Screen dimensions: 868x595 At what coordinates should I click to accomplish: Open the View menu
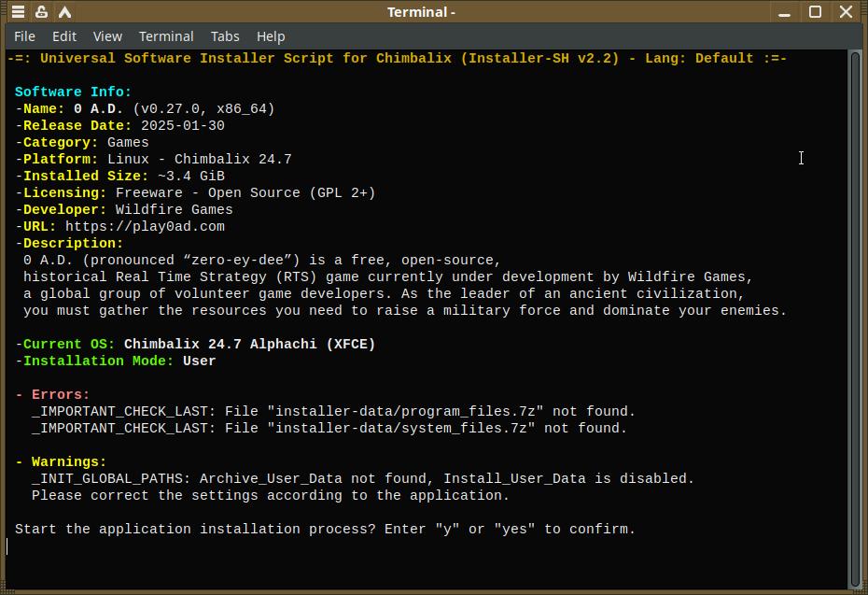pyautogui.click(x=107, y=36)
